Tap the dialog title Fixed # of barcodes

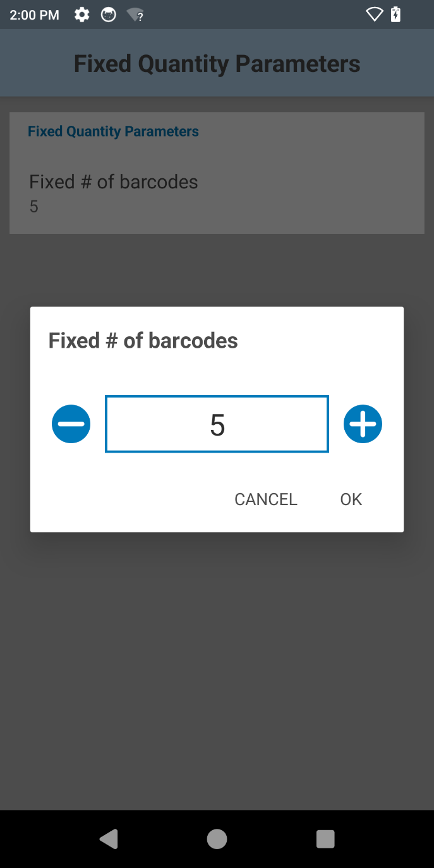143,341
